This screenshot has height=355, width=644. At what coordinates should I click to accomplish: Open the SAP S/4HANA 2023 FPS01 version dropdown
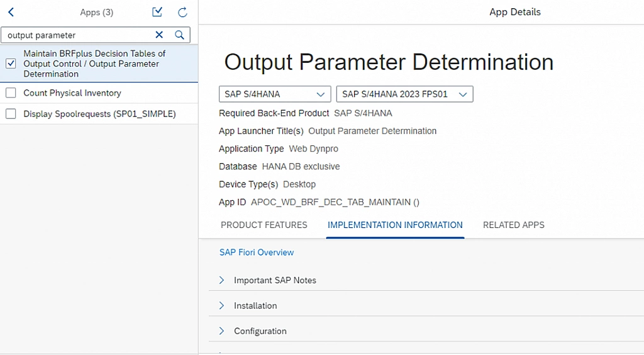[404, 94]
